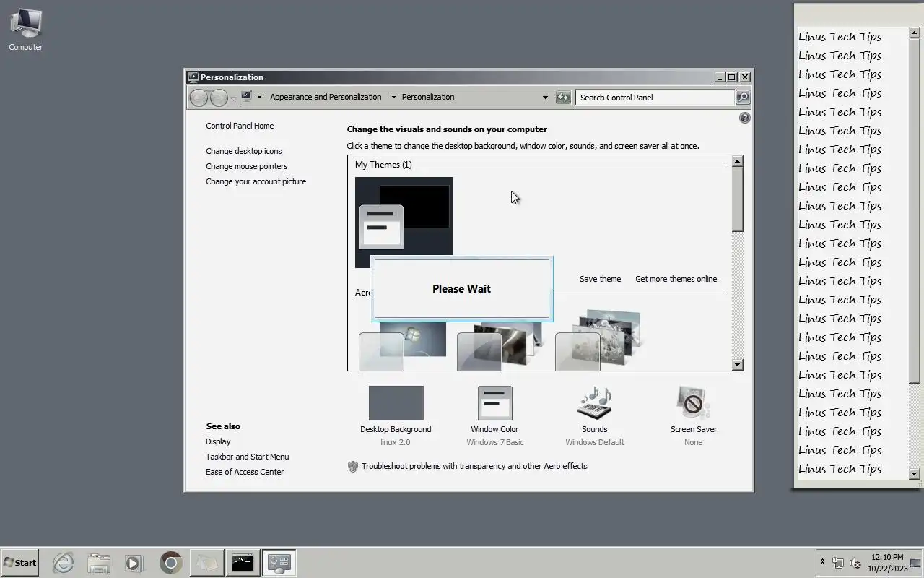The image size is (924, 578).
Task: Open Window Color settings icon
Action: (494, 403)
